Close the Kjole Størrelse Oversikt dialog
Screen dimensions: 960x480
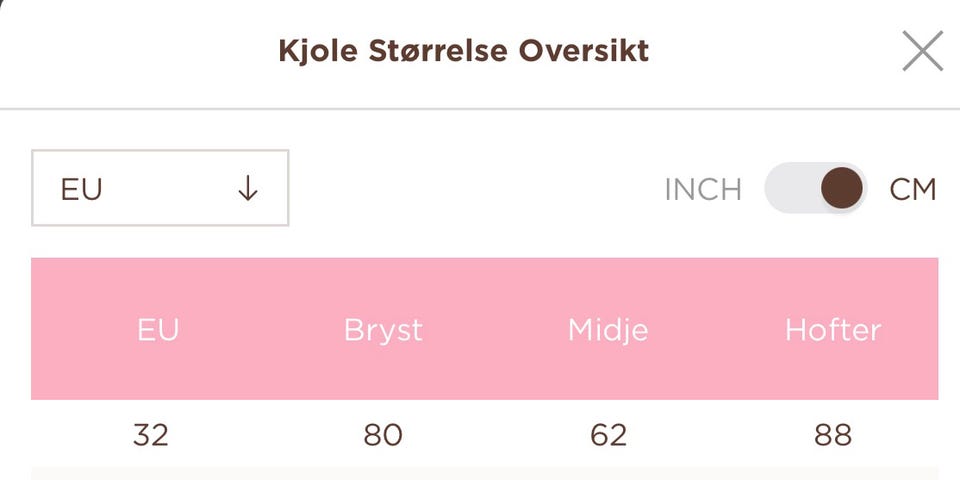click(922, 51)
